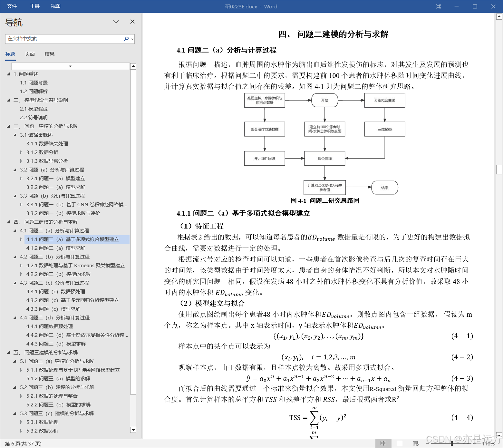The height and width of the screenshot is (448, 503).
Task: Switch to the 标题 navigation tab
Action: coord(10,54)
